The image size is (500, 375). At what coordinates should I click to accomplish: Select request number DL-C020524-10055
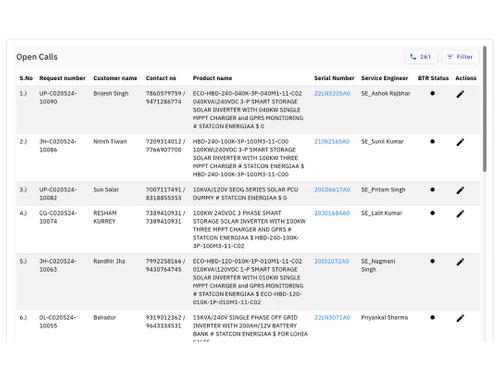click(x=57, y=321)
